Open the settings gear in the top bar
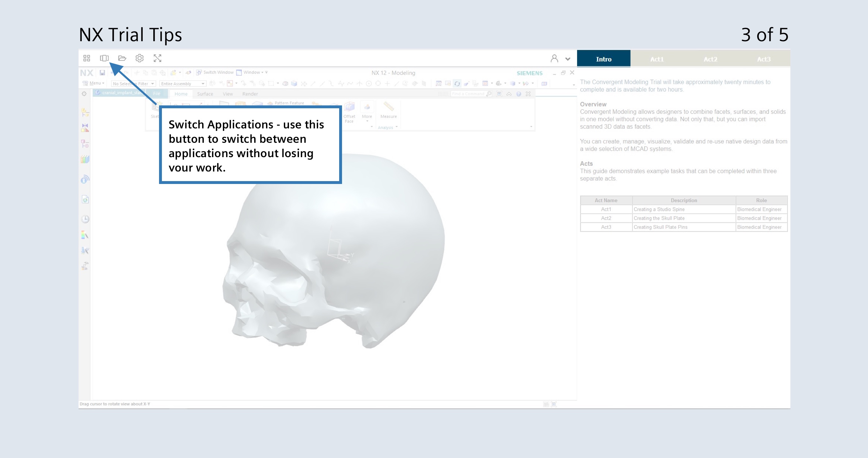868x458 pixels. [140, 58]
